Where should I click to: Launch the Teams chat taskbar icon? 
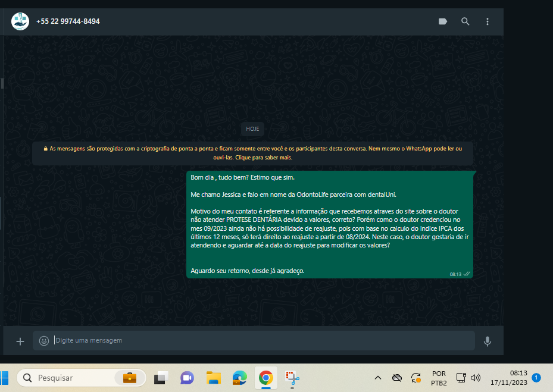tap(187, 378)
